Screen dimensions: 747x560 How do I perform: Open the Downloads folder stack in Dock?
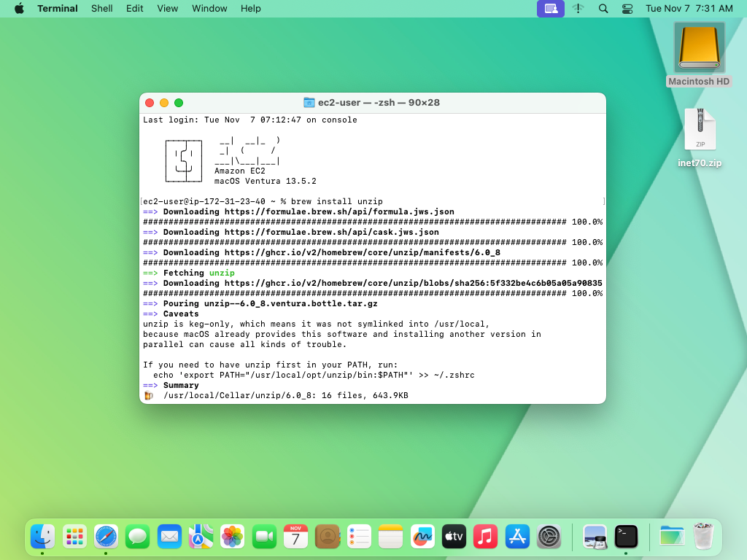672,536
